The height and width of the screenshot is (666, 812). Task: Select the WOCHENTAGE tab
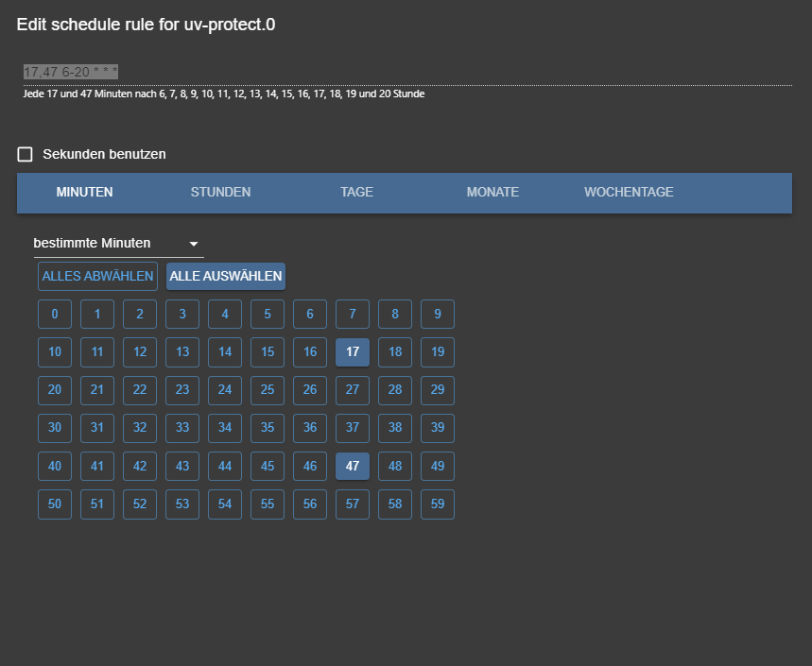point(629,192)
